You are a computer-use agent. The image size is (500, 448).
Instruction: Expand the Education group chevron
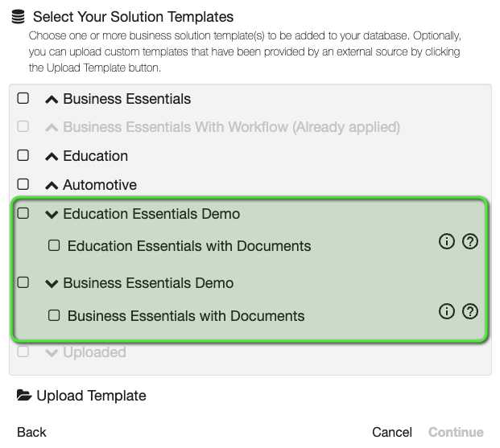(x=52, y=157)
